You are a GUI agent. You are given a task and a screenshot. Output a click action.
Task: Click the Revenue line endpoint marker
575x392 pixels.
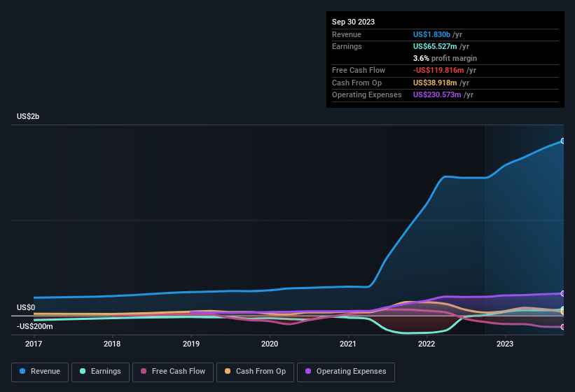pos(563,141)
